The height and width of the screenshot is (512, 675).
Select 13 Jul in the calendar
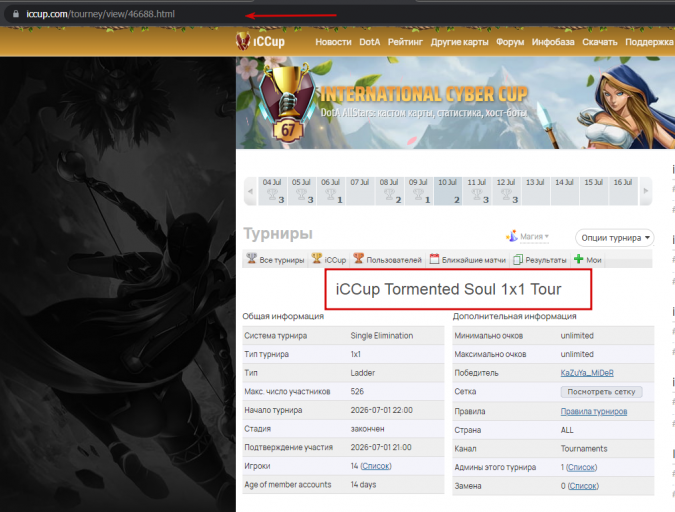pyautogui.click(x=536, y=191)
